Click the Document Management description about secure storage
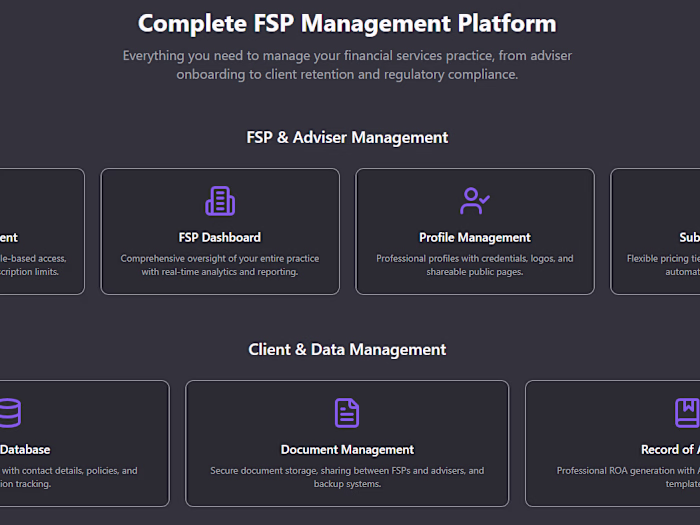Viewport: 700px width, 525px height. click(x=347, y=477)
